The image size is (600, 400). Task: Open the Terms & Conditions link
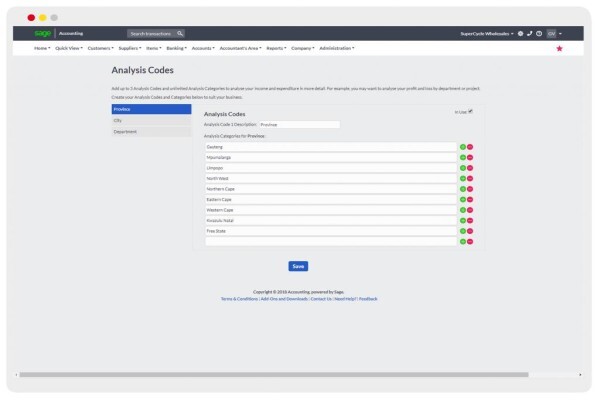pos(239,299)
